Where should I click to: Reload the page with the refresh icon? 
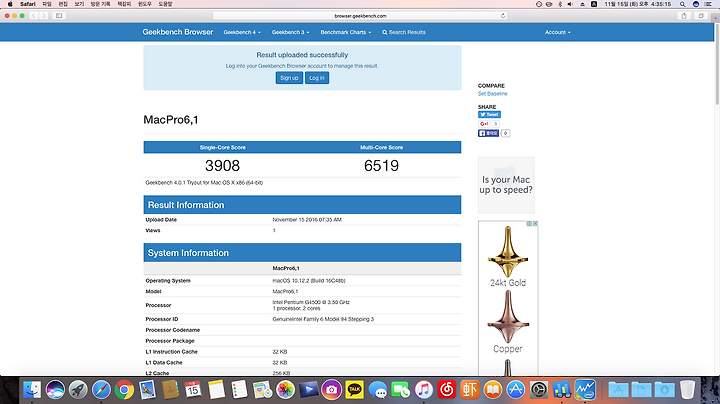point(503,16)
